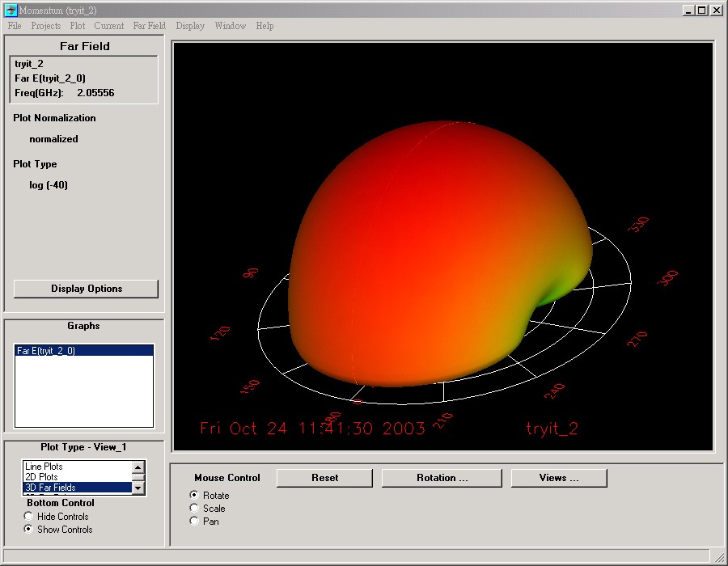Viewport: 728px width, 566px height.
Task: Maximize the Momentum window
Action: (x=702, y=11)
